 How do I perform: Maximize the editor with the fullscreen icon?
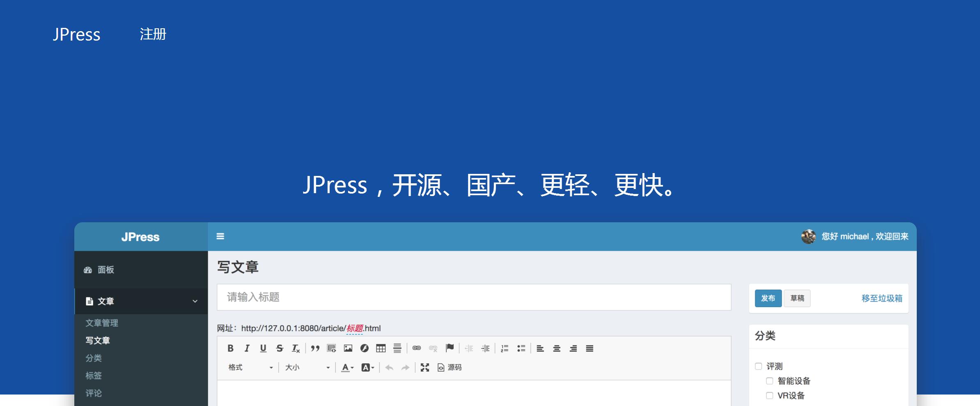(425, 367)
